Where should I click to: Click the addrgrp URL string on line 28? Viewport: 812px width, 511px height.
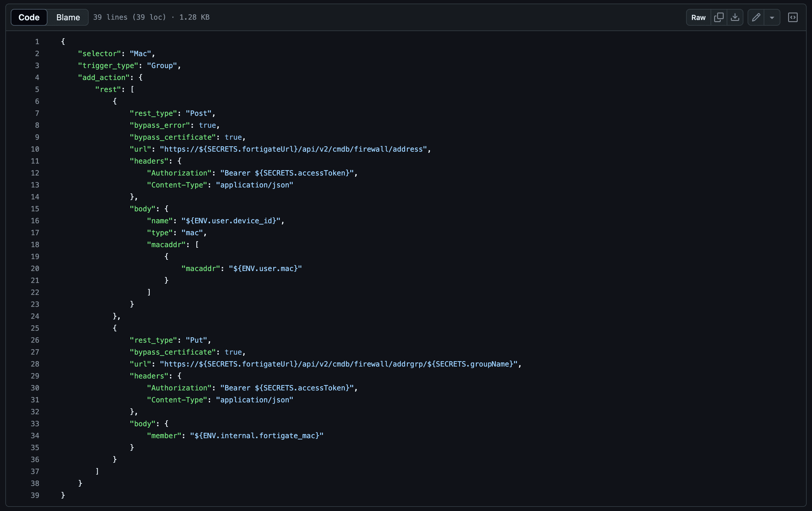pos(339,364)
